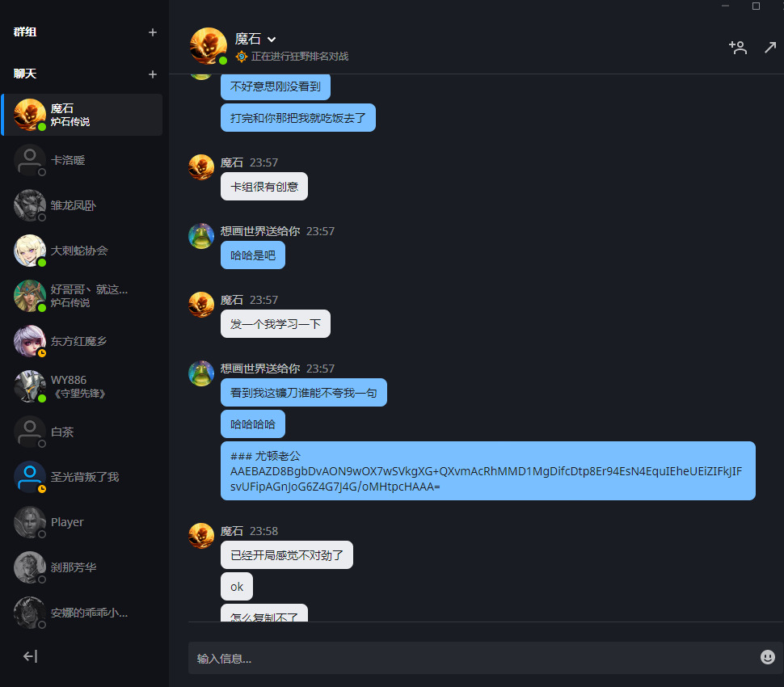Click the Hearthstone game status icon
Screen dimensions: 784x687
click(x=242, y=57)
